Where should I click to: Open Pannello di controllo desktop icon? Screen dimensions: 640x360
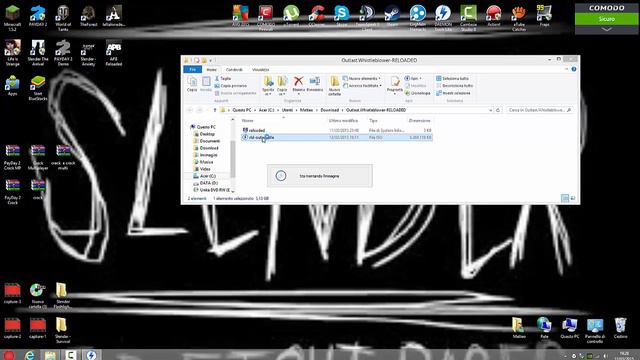coord(595,330)
